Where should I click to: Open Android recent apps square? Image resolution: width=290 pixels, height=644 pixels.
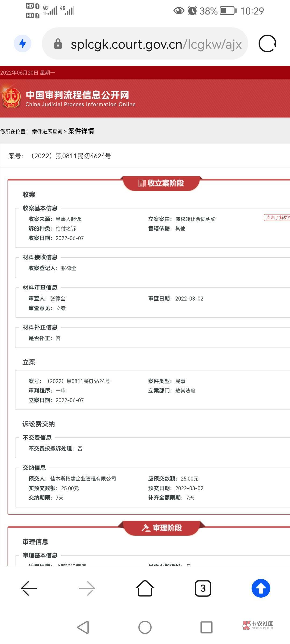click(x=206, y=627)
